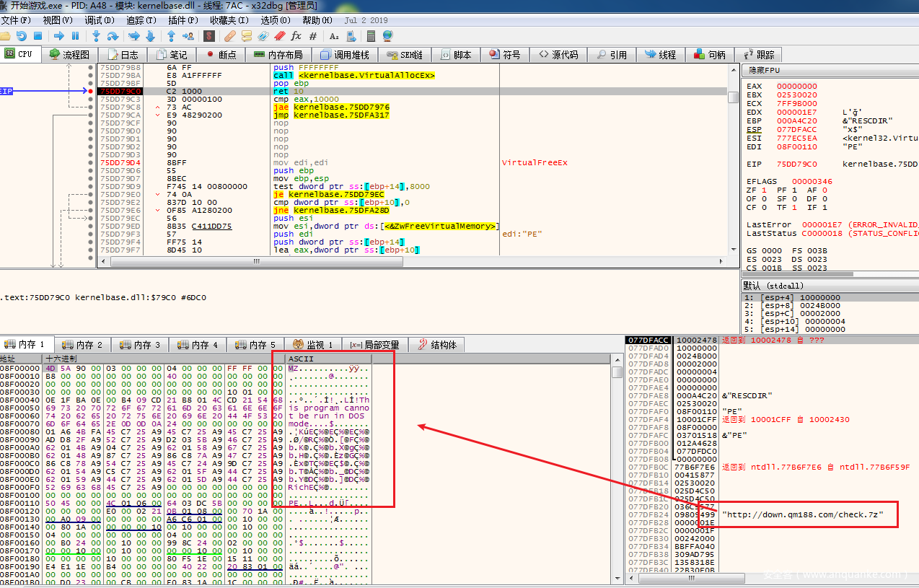Click the Step Over toolbar icon
Screen dimensions: 919x588
point(113,36)
